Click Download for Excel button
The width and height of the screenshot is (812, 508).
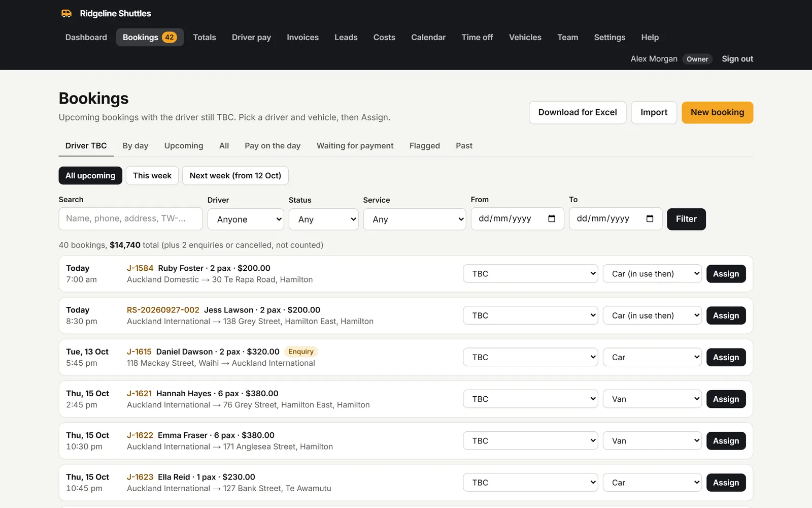point(578,112)
